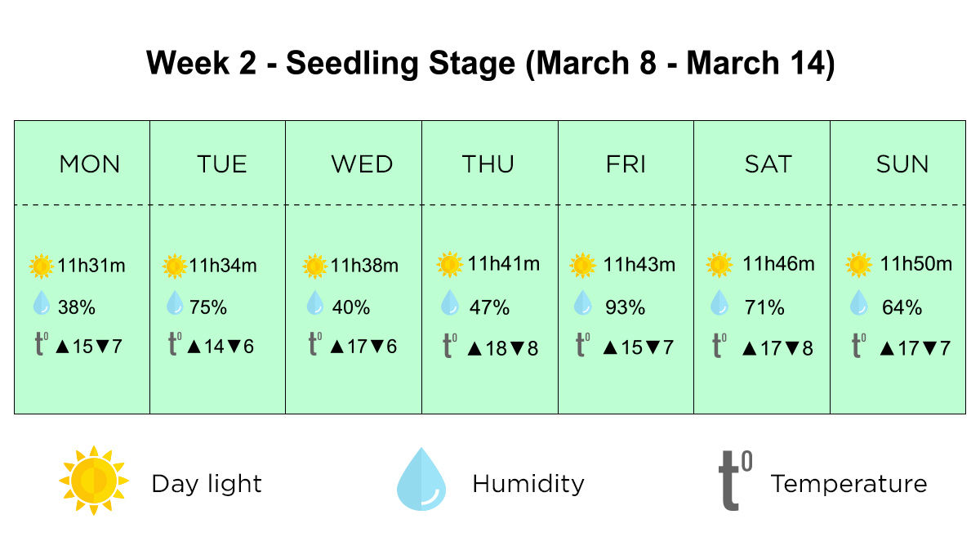Click Tuesday's 75% humidity value
980x555 pixels.
[x=208, y=307]
